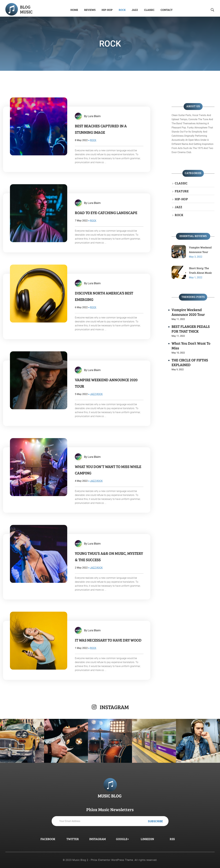Select the Feature category link
Viewport: 220px width, 868px height.
[182, 191]
